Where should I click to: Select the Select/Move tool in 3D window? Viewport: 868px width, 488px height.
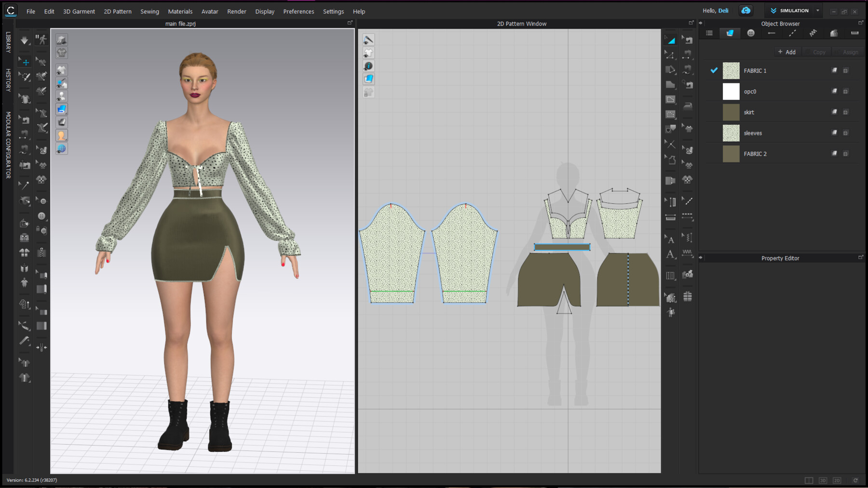pyautogui.click(x=24, y=61)
